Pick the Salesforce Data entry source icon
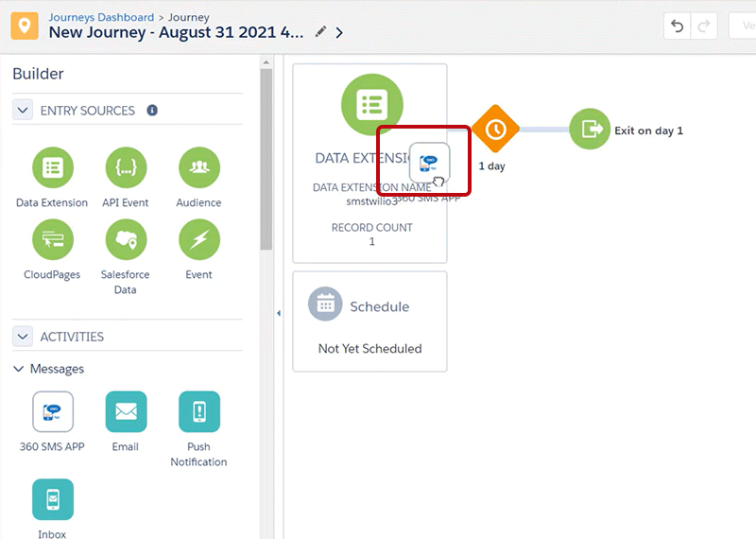Viewport: 756px width, 539px height. coord(126,240)
